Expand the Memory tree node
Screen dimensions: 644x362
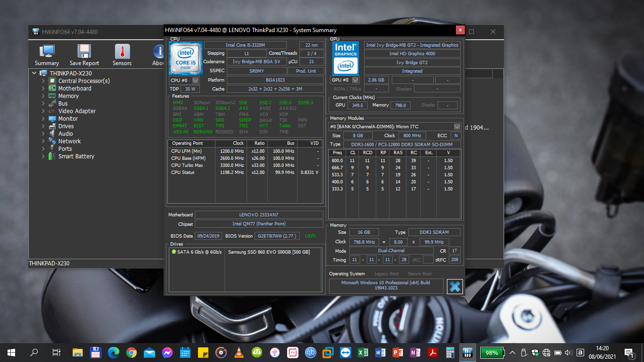[x=43, y=96]
